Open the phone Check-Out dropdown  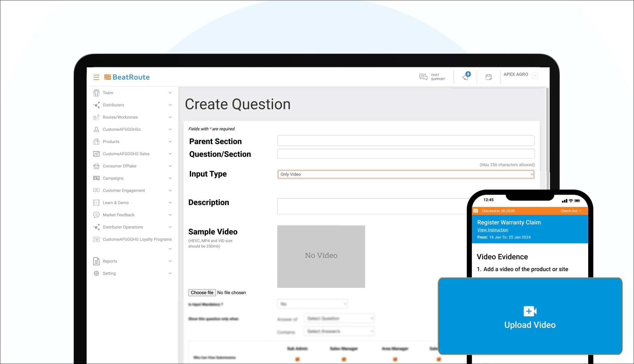coord(571,211)
